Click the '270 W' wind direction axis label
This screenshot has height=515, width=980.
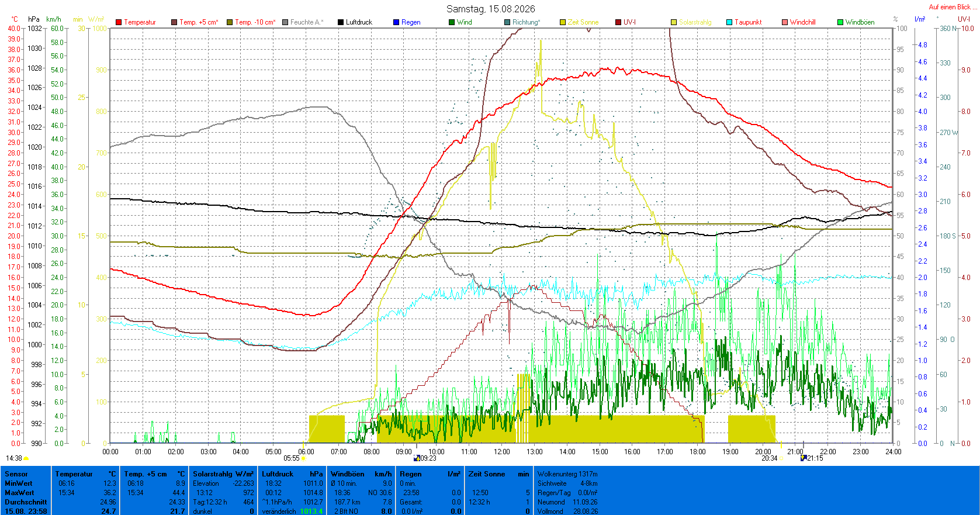click(948, 132)
